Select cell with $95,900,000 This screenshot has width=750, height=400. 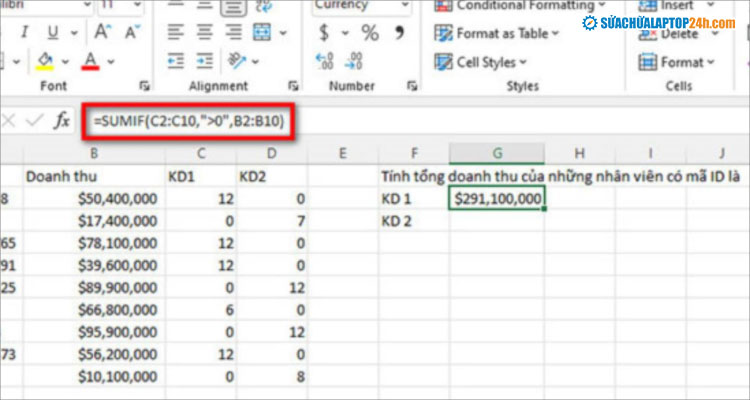click(94, 332)
